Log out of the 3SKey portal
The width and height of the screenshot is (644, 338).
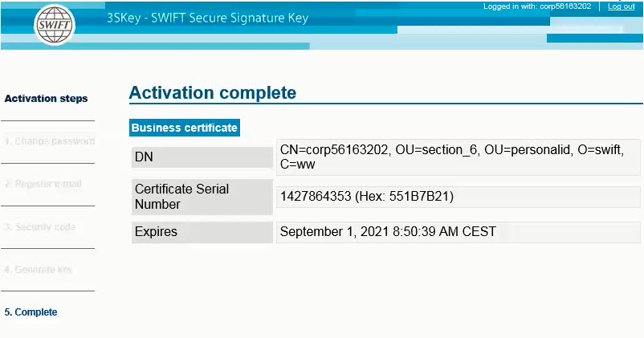[x=621, y=6]
